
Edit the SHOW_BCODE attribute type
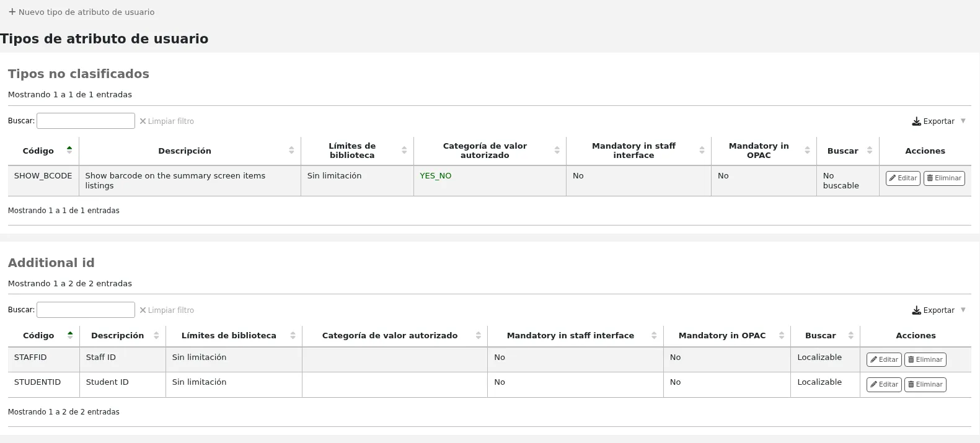903,178
